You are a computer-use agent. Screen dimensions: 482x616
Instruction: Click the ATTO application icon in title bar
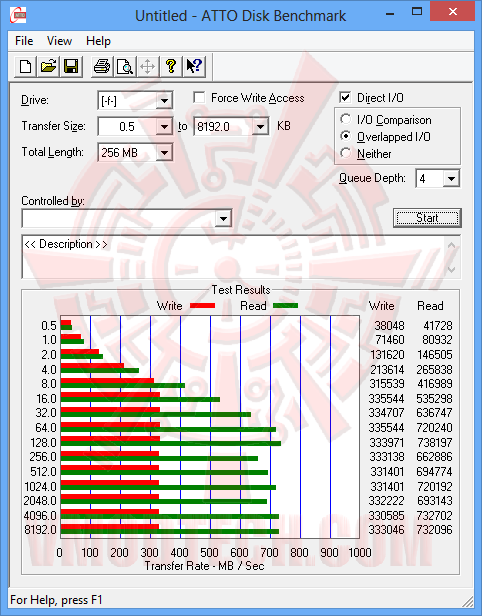(18, 16)
